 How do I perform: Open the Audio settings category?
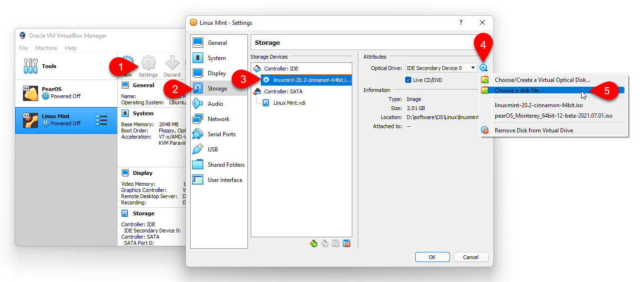pos(219,104)
